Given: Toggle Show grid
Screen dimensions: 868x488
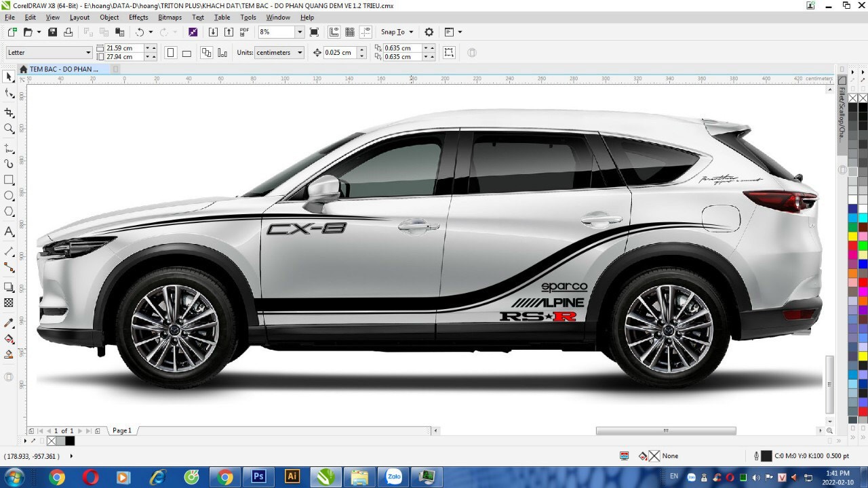Looking at the screenshot, I should 350,32.
